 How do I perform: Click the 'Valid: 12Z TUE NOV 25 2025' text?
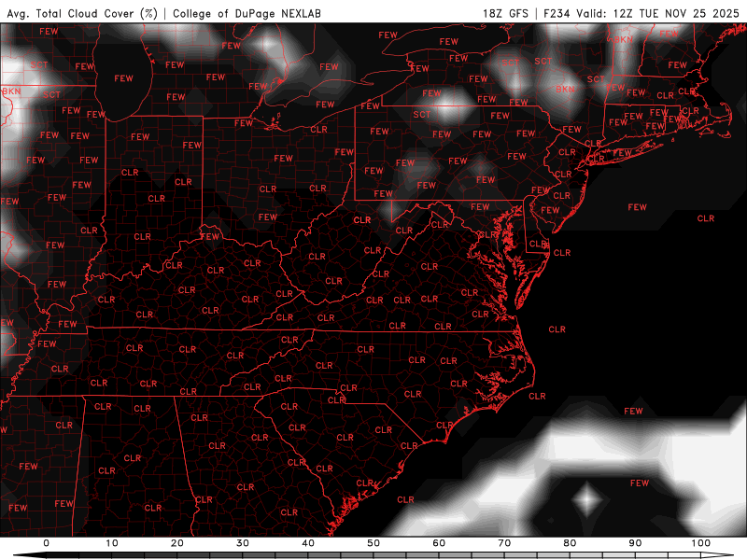click(657, 13)
